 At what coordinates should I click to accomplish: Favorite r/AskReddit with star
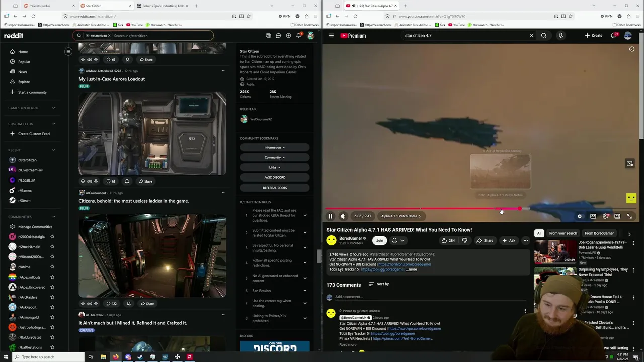pyautogui.click(x=52, y=307)
